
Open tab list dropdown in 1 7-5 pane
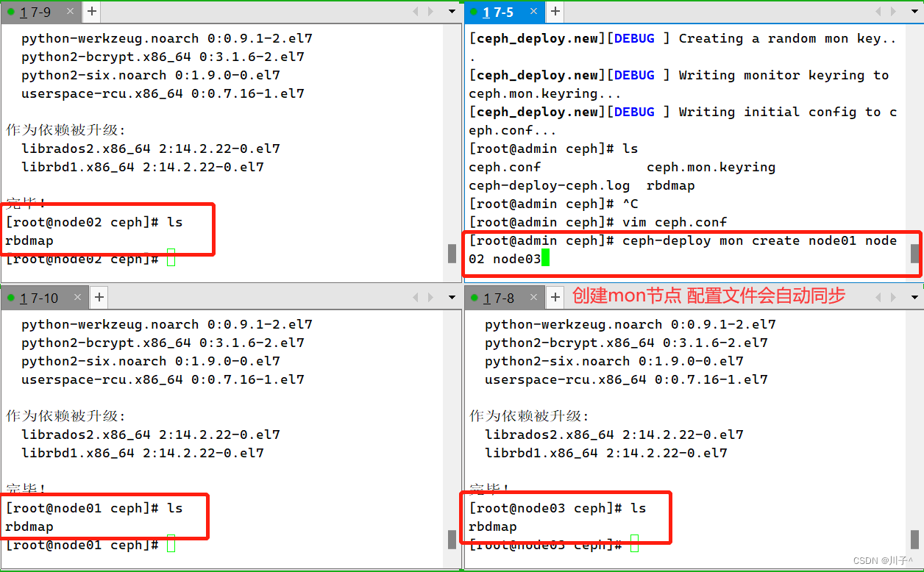(x=915, y=12)
